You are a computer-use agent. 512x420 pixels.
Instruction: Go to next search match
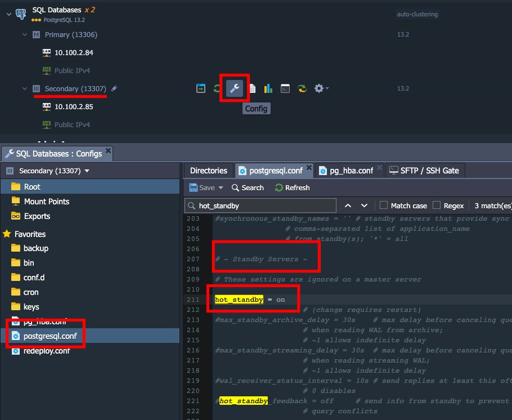coord(364,205)
